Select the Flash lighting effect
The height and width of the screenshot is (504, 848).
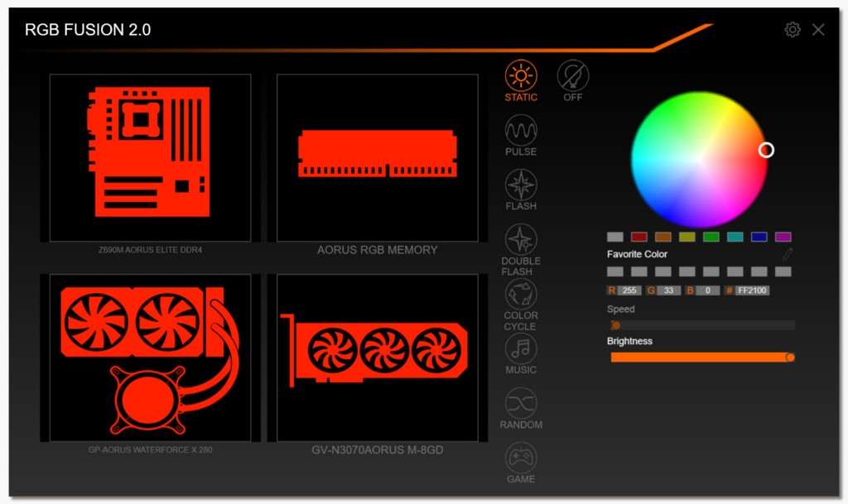pos(521,185)
